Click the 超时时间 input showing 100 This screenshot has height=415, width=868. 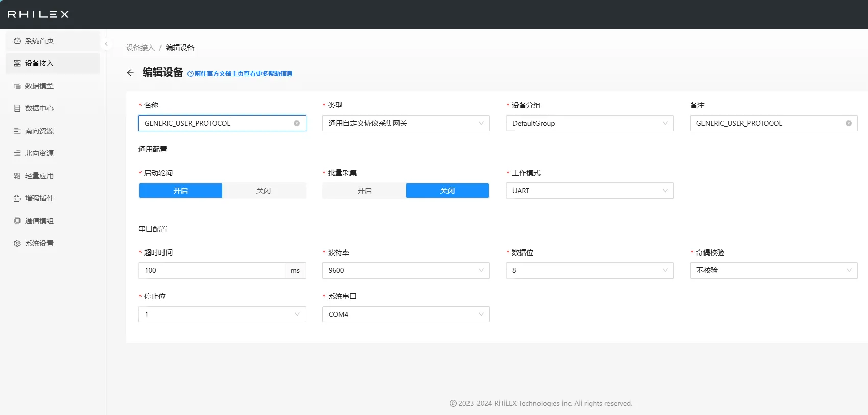pos(212,270)
